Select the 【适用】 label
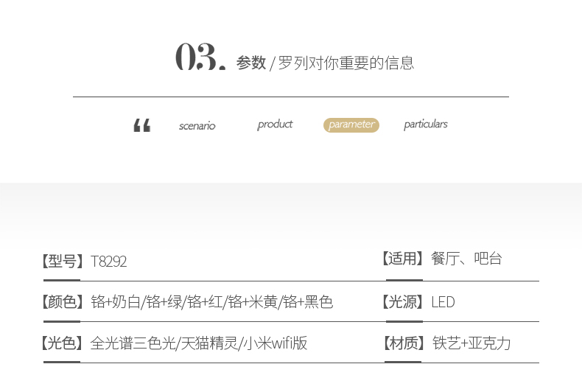Screen dimensions: 582x392 (x=403, y=259)
